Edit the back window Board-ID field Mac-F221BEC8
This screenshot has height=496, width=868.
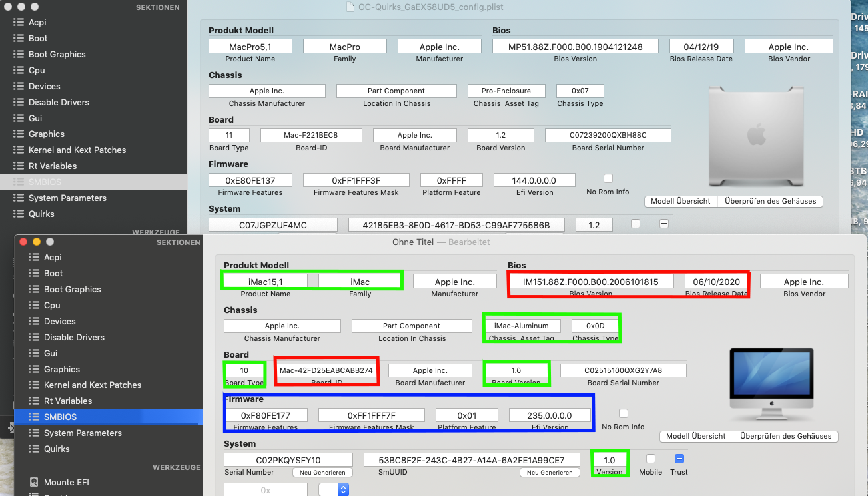click(311, 136)
